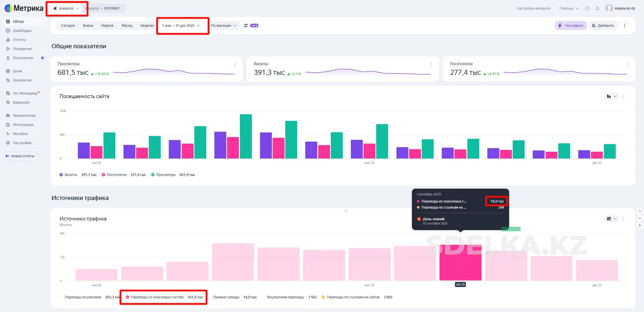Click the Что нового button
The image size is (644, 312).
pos(570,26)
